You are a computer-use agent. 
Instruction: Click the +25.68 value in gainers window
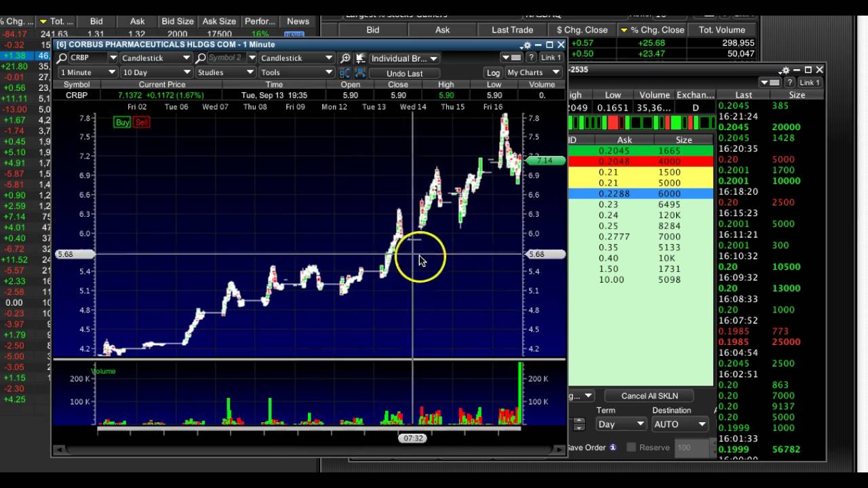click(x=652, y=43)
